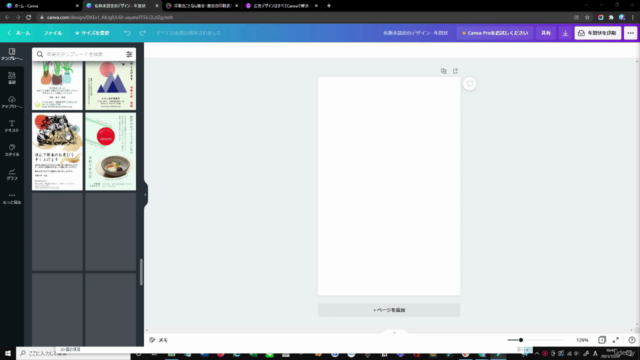Go back to ホーム
640x360 pixels.
coord(19,33)
